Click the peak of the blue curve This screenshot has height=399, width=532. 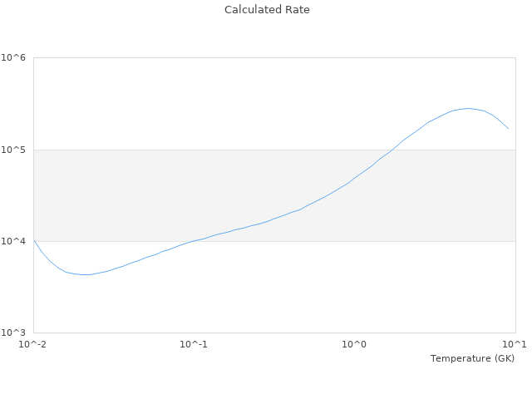point(468,108)
